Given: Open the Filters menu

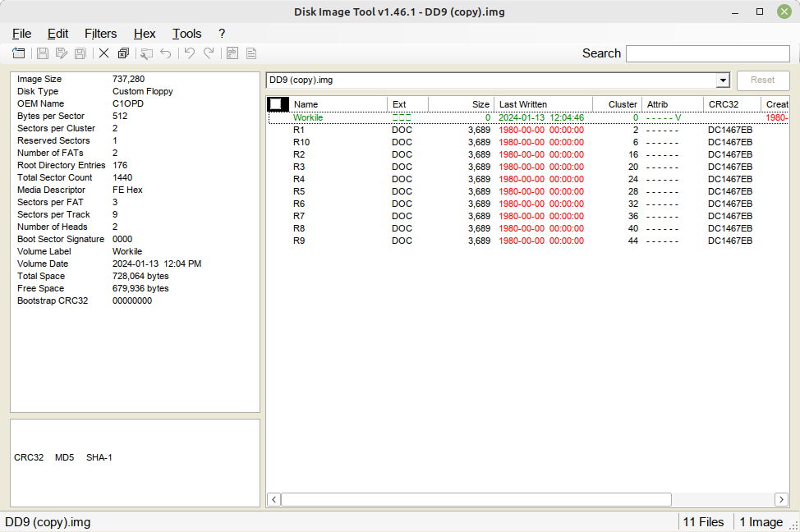Looking at the screenshot, I should (100, 34).
